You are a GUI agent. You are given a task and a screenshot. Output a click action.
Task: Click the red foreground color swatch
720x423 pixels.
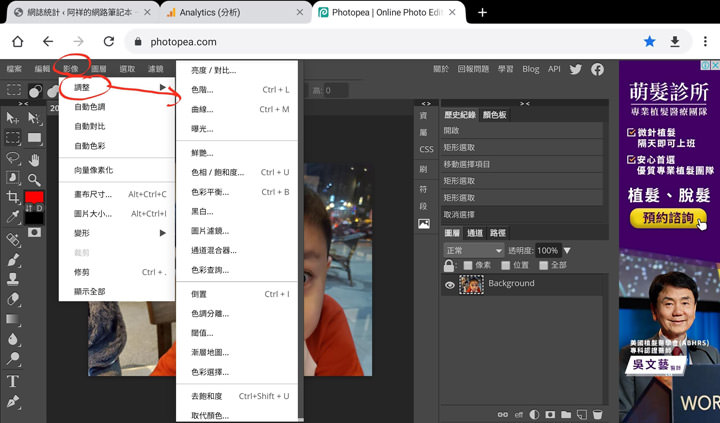tap(34, 197)
